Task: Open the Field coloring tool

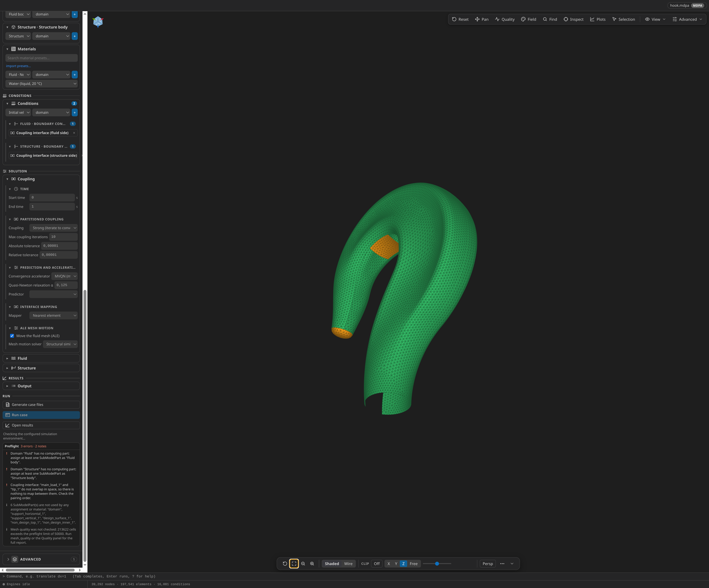Action: coord(528,19)
